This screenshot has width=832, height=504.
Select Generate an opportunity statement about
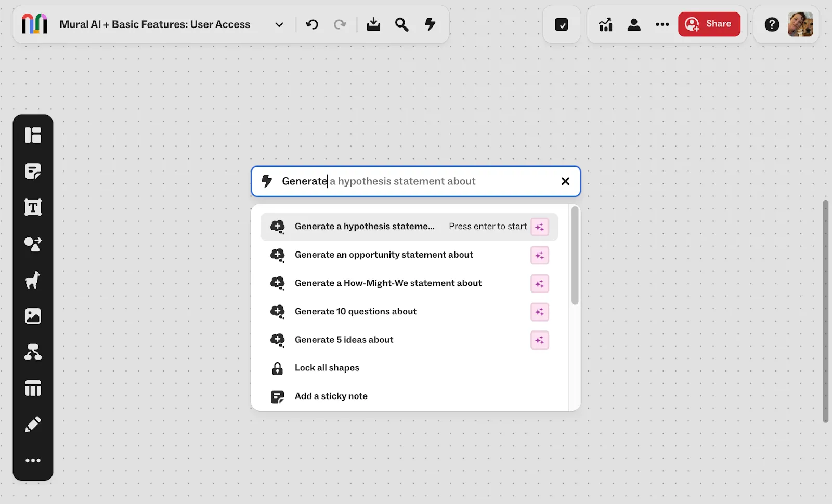click(409, 255)
